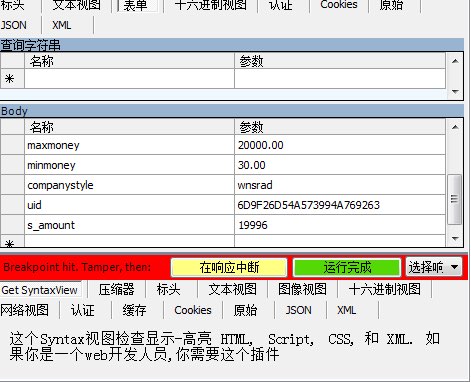Click the 在响应中断 yellow button
This screenshot has height=382, width=471.
229,267
